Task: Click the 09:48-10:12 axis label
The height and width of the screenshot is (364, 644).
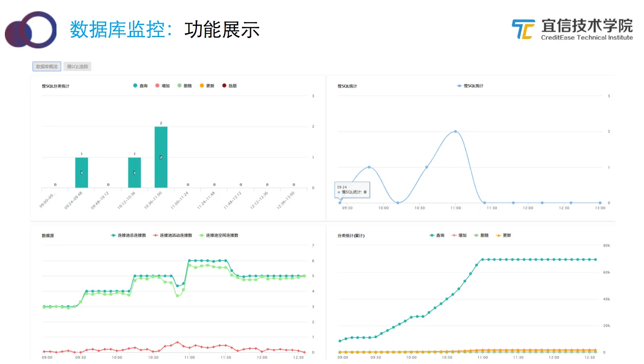Action: point(100,200)
